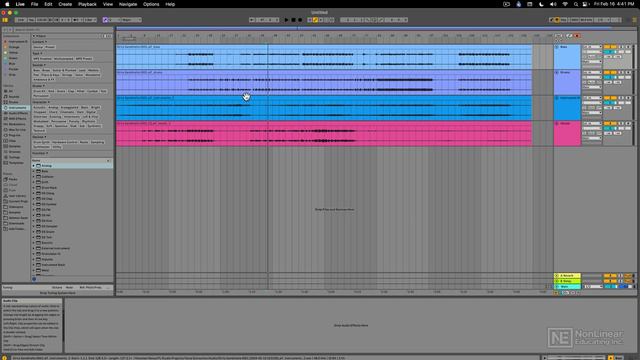Fold the Bass track header arrow

[x=557, y=47]
